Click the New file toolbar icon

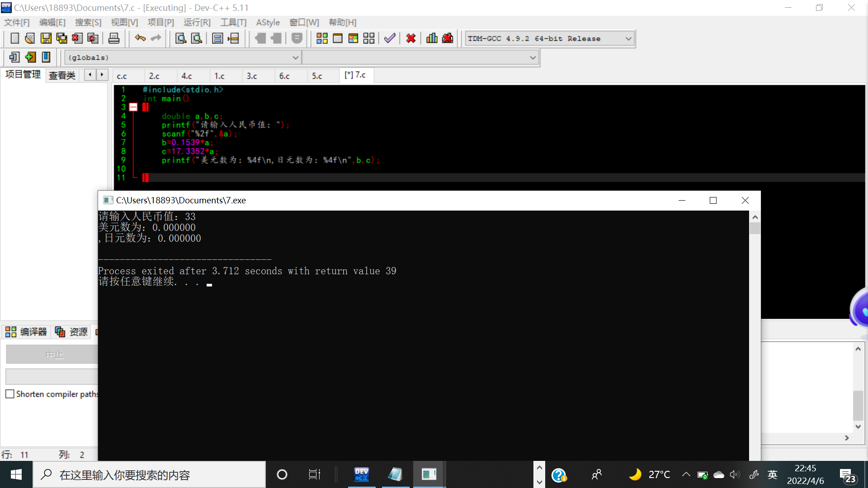(x=14, y=38)
